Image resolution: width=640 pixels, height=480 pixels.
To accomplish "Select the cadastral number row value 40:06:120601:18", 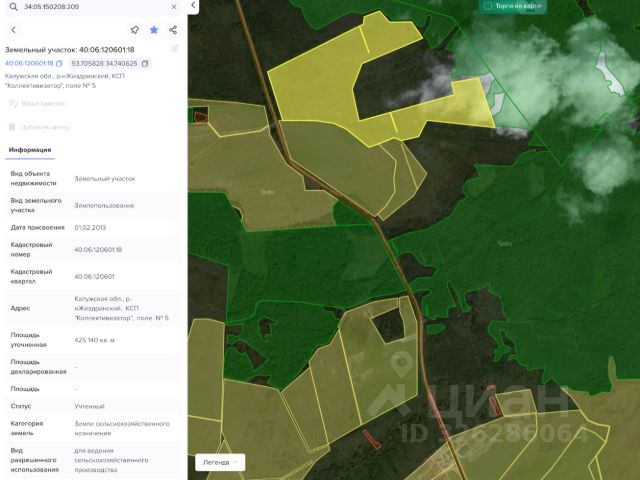I will pos(98,249).
